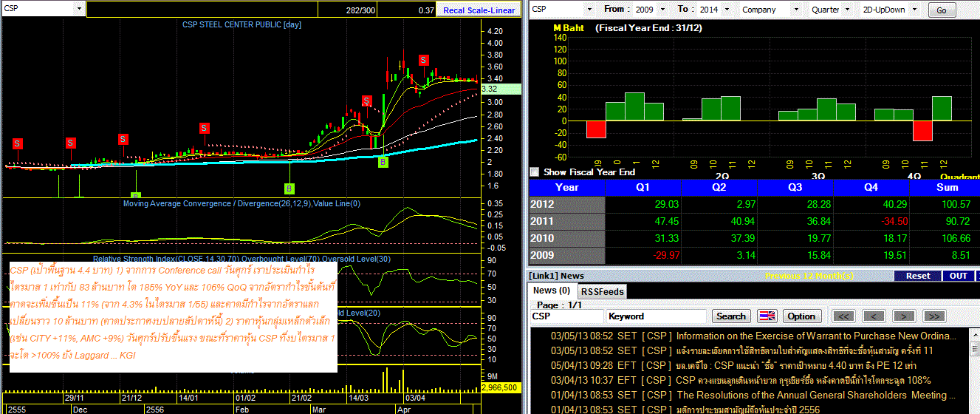Click red negative bar in 1Q chart
The width and height of the screenshot is (980, 414).
pos(596,129)
